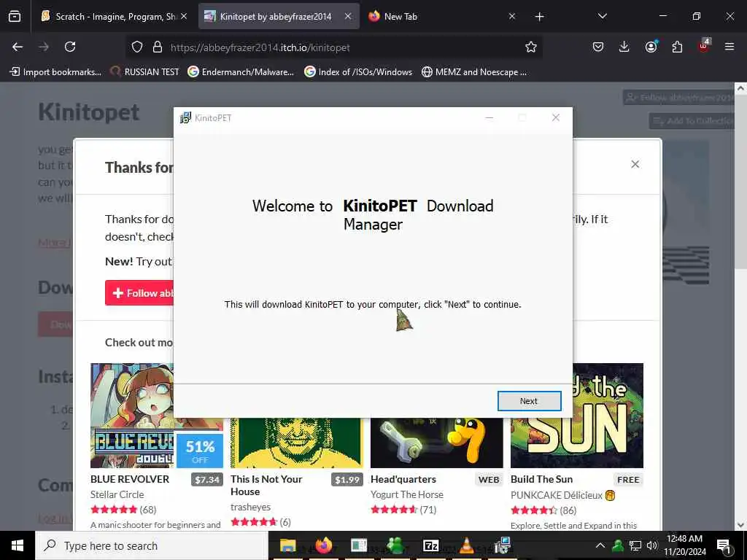Screen dimensions: 747x560
Task: Click the Follow abbeyfrazer2014 button in popup
Action: (139, 293)
